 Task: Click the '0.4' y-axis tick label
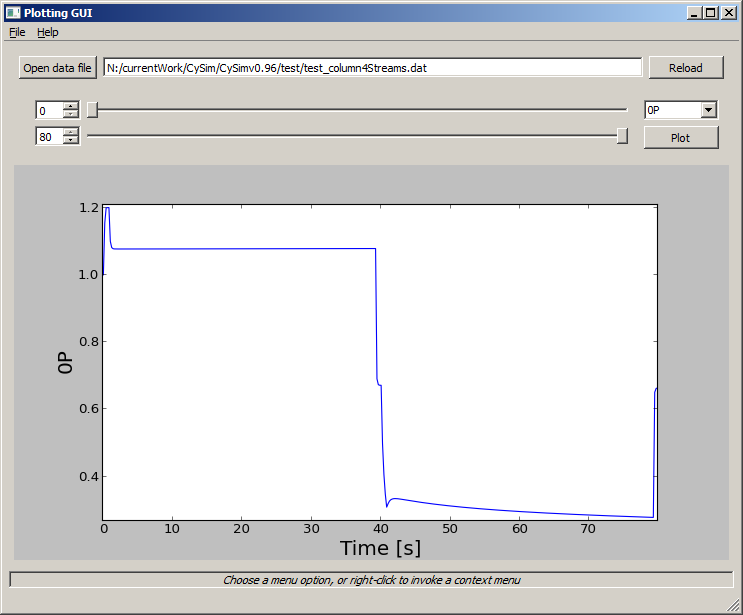89,476
